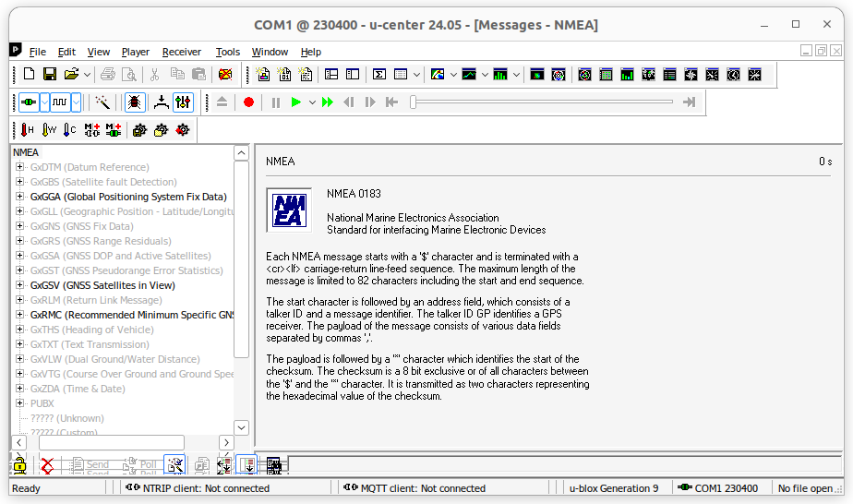This screenshot has width=853, height=504.
Task: Click the COM1 230400 status bar entry
Action: 718,488
